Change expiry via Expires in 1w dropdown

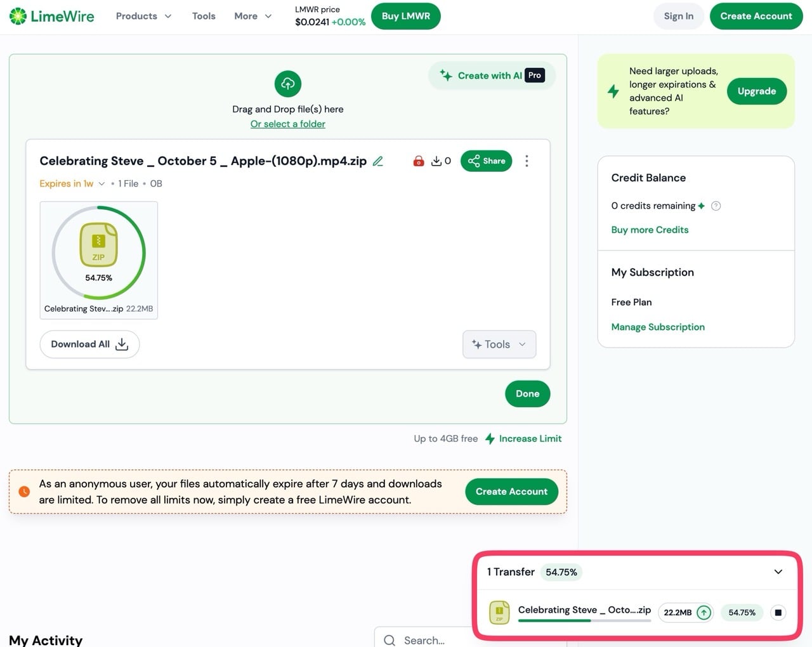click(x=72, y=183)
